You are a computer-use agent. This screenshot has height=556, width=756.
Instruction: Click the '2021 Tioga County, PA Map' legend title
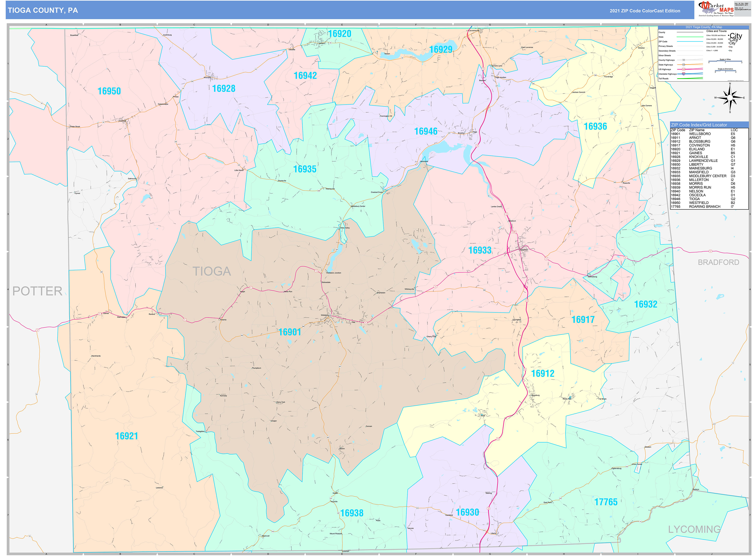pyautogui.click(x=704, y=27)
